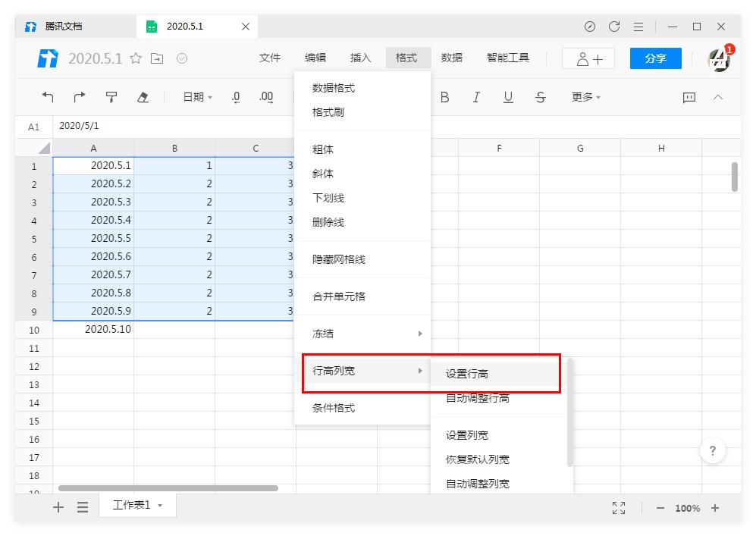Image resolution: width=756 pixels, height=536 pixels.
Task: Open the 更多 formatting dropdown
Action: click(x=584, y=97)
